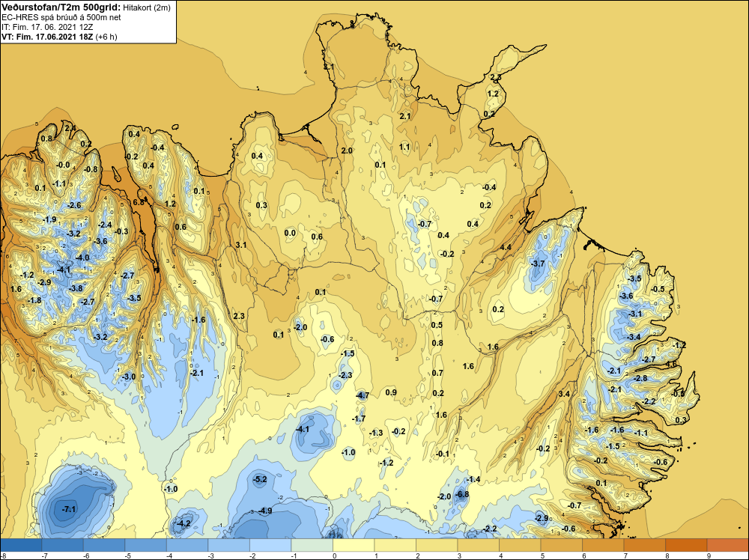
Task: Click the 4.4 temperature value
Action: coord(506,247)
